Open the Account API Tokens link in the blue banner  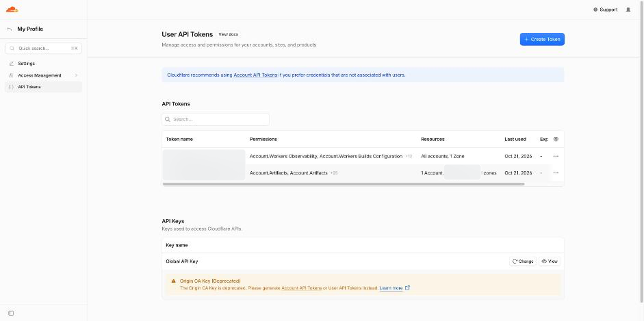pos(255,75)
